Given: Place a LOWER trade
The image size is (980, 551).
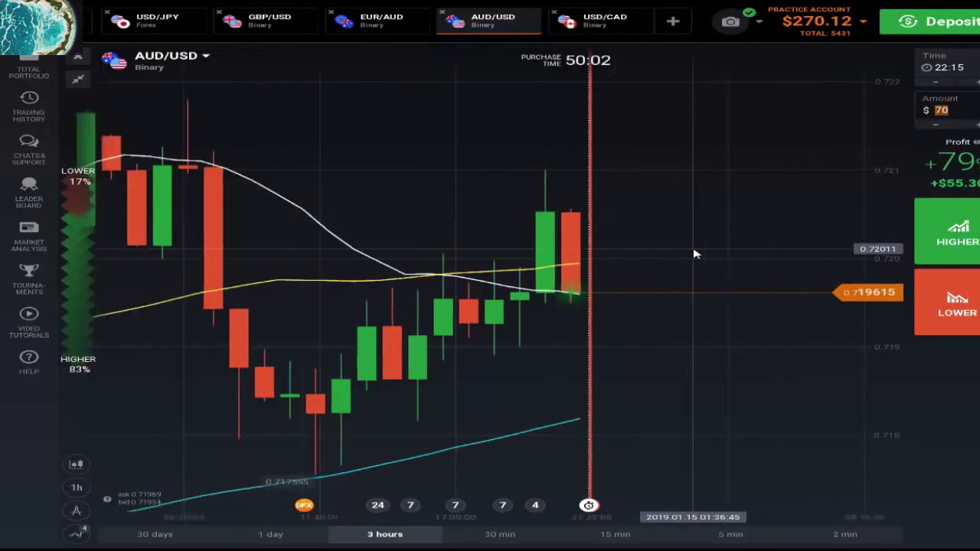Looking at the screenshot, I should click(x=948, y=302).
